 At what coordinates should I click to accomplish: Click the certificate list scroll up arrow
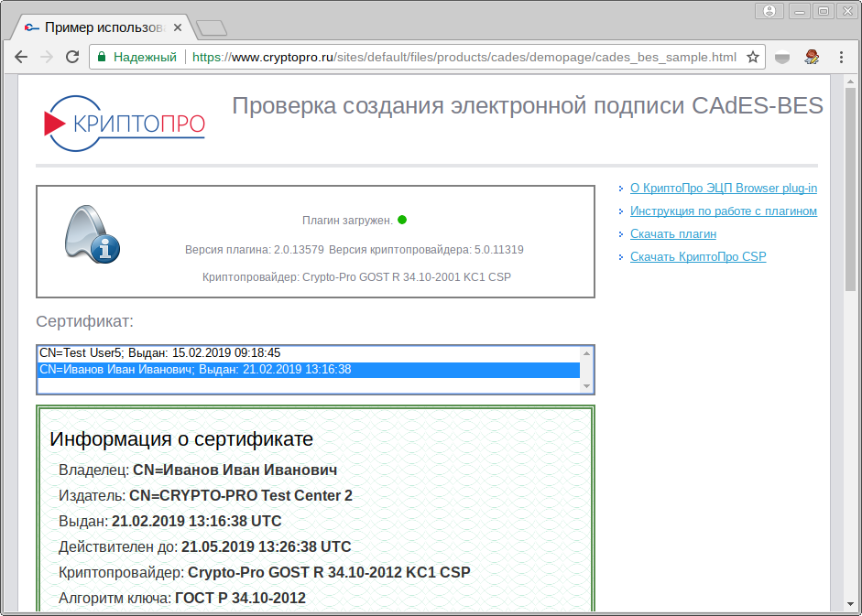coord(586,353)
